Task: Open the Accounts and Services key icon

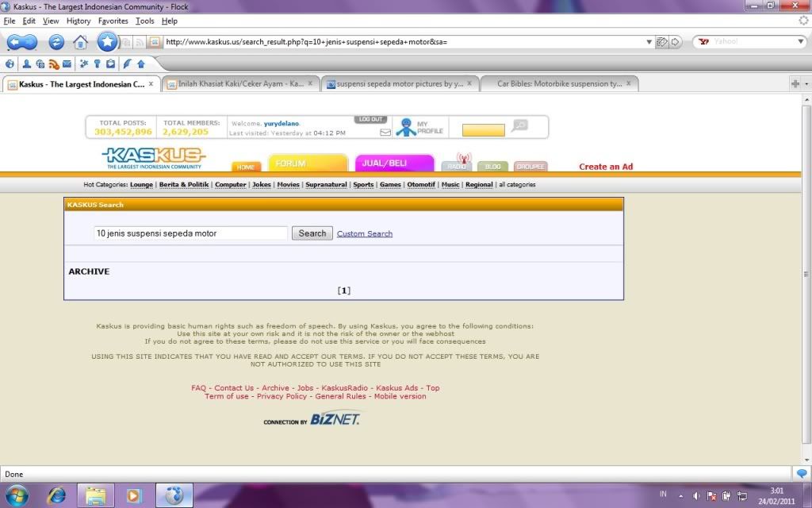Action: coord(97,63)
